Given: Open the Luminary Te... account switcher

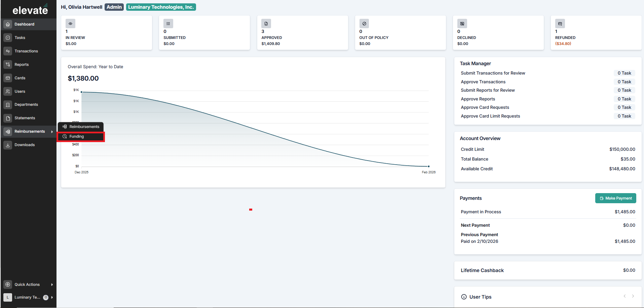Looking at the screenshot, I should [x=28, y=297].
